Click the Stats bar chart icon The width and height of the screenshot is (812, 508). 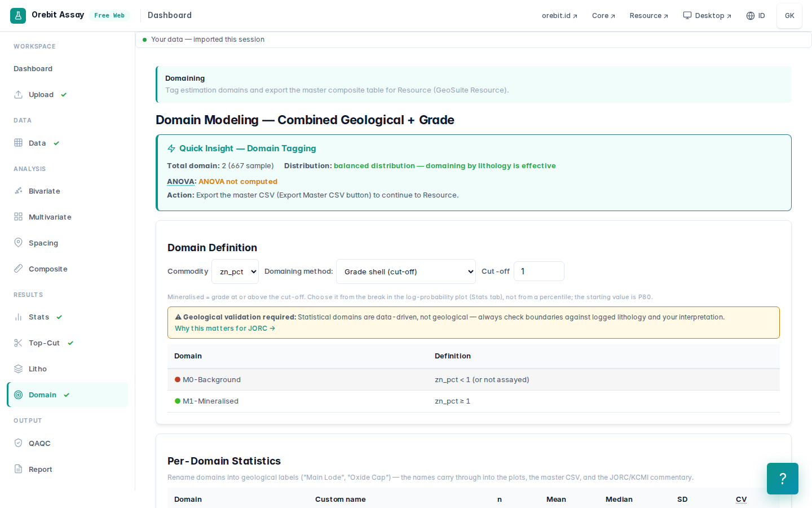pos(18,317)
